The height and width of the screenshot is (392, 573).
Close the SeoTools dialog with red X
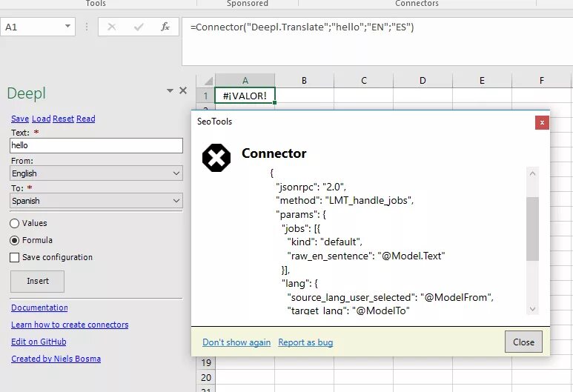(542, 123)
